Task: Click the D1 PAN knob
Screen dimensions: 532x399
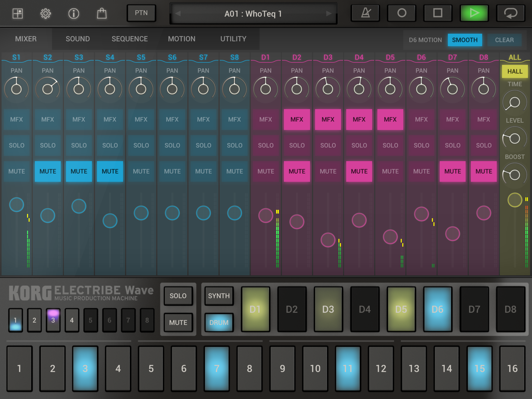Action: [x=266, y=89]
